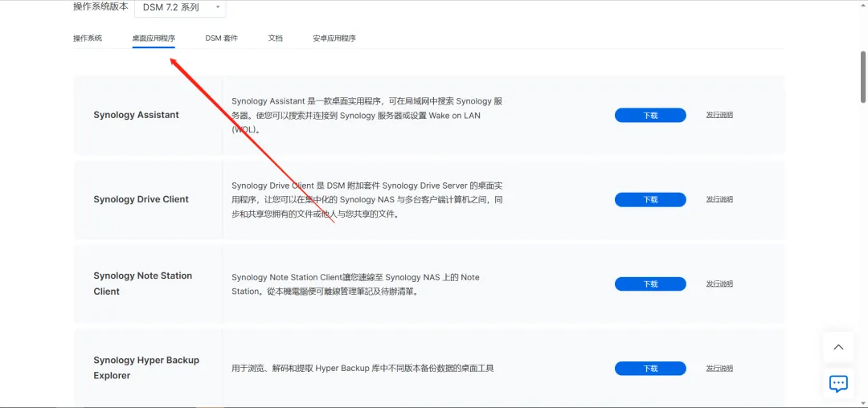Screen dimensions: 868x408
Task: Select the 桌面应用程序 tab
Action: coord(154,39)
